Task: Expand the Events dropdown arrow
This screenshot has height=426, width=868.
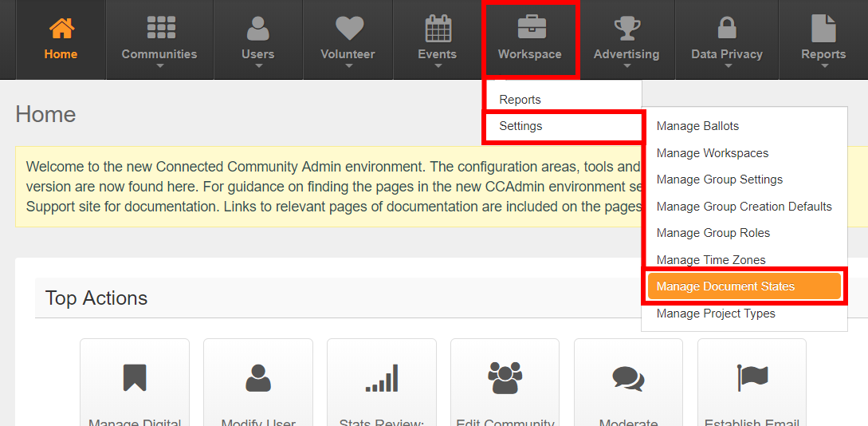Action: tap(438, 66)
